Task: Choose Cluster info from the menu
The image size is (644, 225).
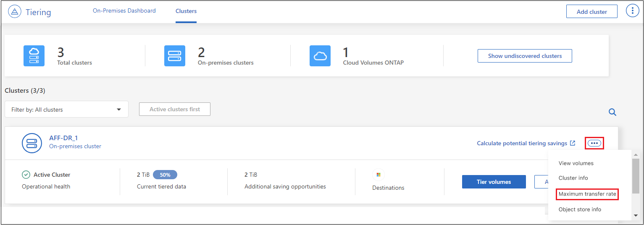Action: click(x=573, y=178)
